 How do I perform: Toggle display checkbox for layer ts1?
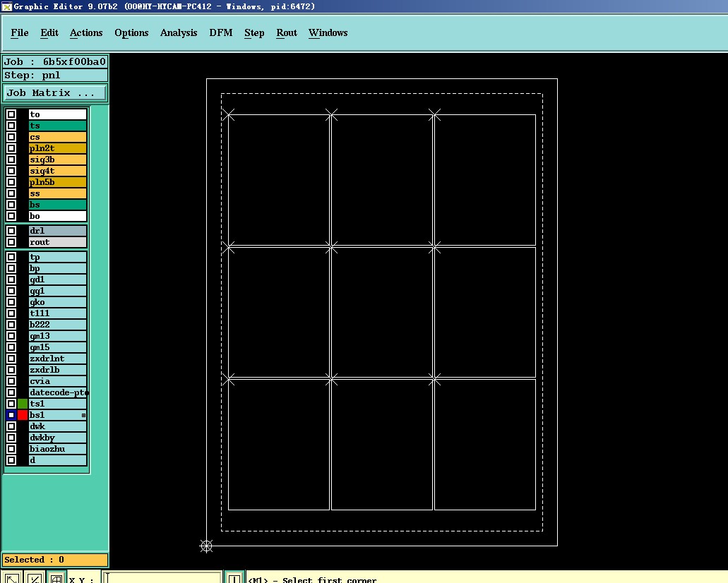pyautogui.click(x=11, y=403)
